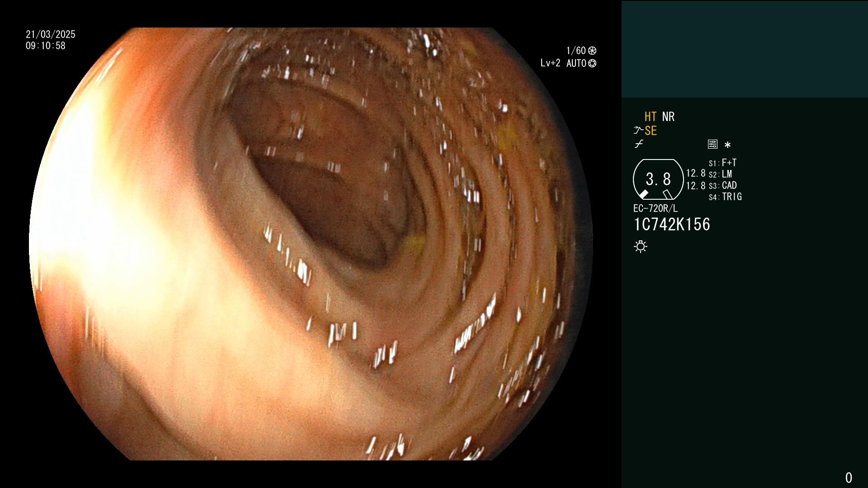This screenshot has height=488, width=868.
Task: Click the SE enhancement label
Action: pyautogui.click(x=651, y=131)
